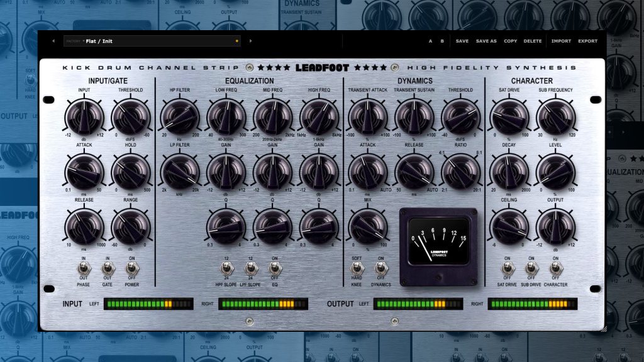Image resolution: width=644 pixels, height=362 pixels.
Task: Click the gate Threshold knob
Action: tap(131, 117)
